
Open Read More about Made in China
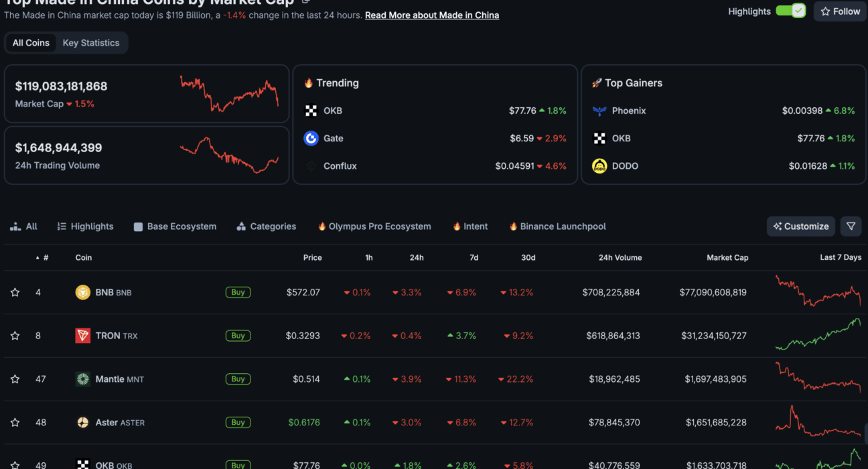point(432,15)
